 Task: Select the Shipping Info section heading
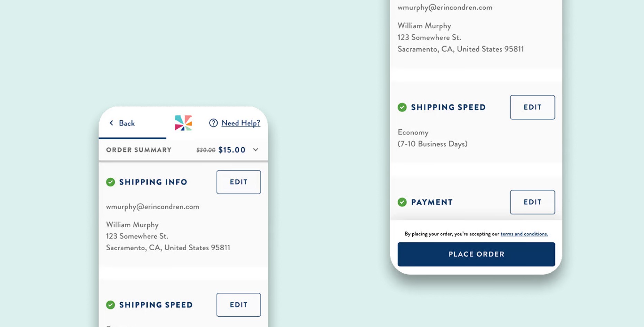pos(153,182)
